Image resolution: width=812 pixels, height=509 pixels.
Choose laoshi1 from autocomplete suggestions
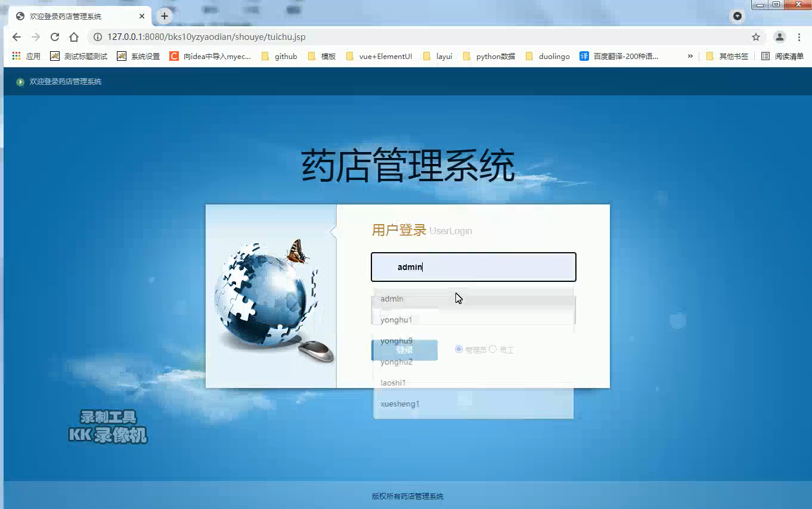pyautogui.click(x=473, y=383)
